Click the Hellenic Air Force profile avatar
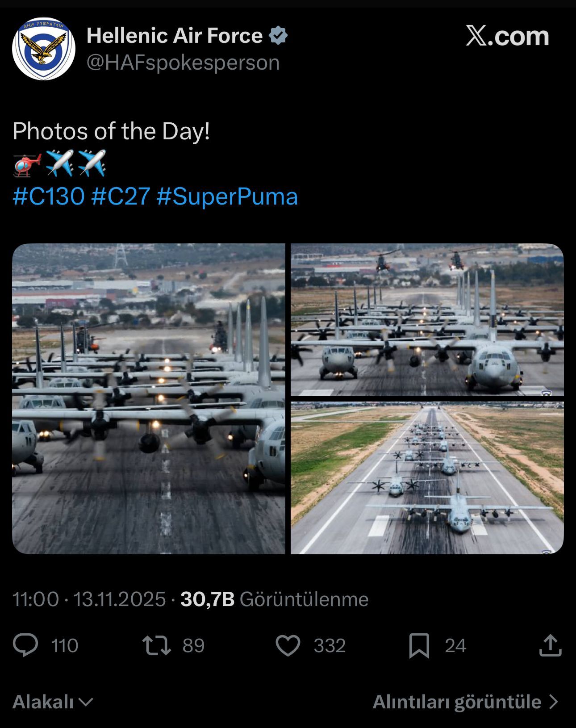 point(43,49)
